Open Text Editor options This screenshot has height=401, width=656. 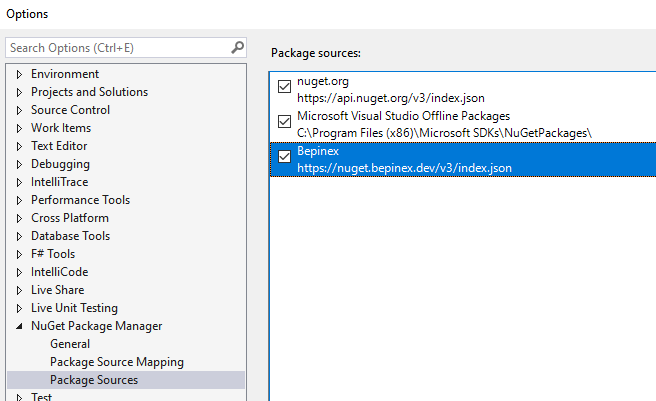pyautogui.click(x=59, y=146)
